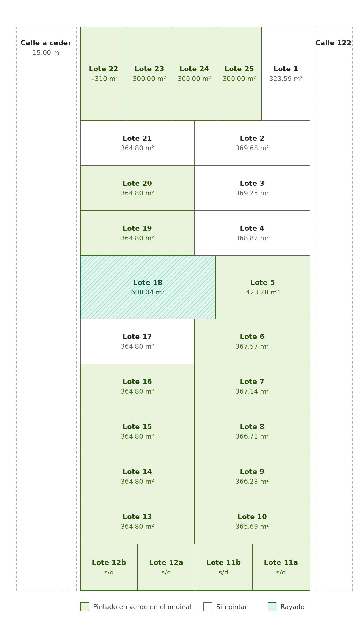Click the Lote 3 parcel of 369.25 m²
This screenshot has width=364, height=627.
coord(252,188)
